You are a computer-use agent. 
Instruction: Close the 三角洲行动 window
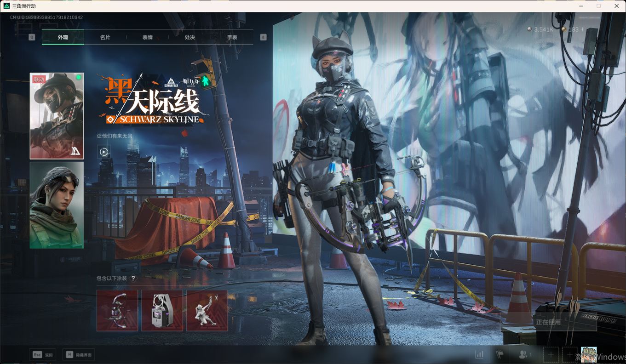pos(617,6)
